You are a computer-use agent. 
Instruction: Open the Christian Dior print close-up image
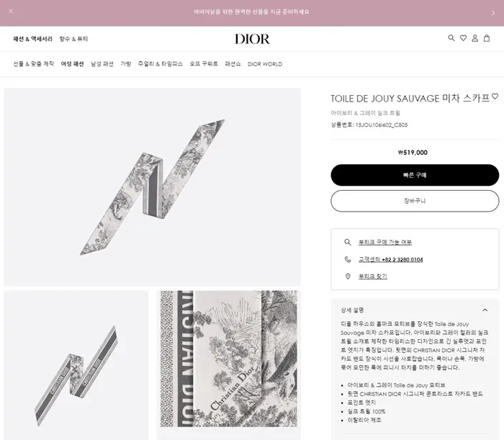click(229, 359)
